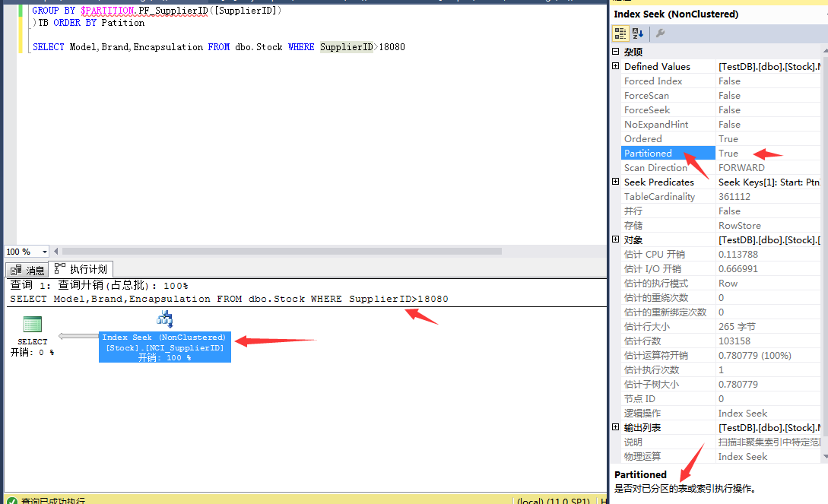Click the Index Seek (NonClustered) node label

pos(164,338)
